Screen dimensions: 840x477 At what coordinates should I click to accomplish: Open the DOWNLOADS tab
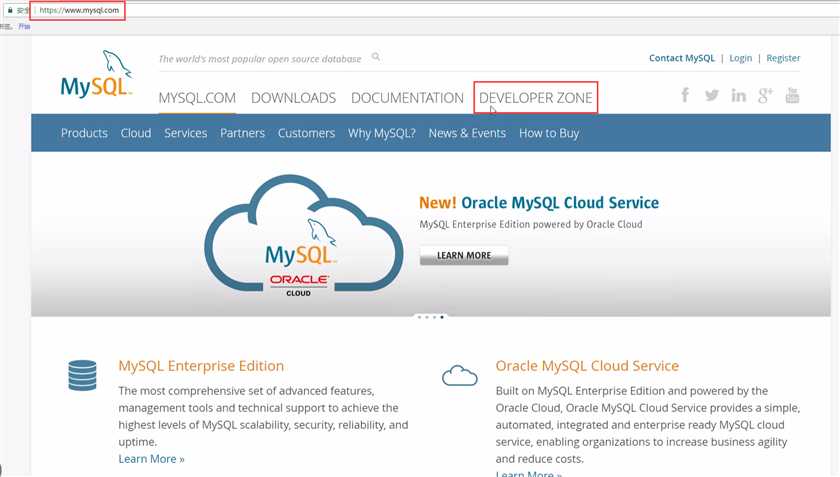[294, 98]
